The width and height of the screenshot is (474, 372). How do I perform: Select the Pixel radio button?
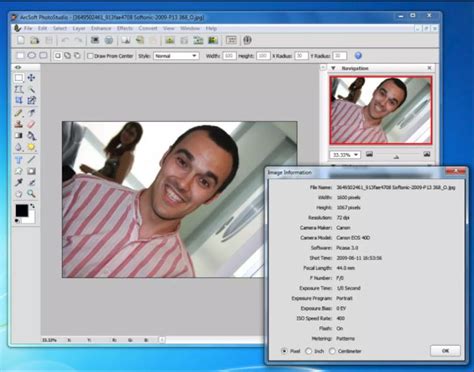click(x=284, y=351)
